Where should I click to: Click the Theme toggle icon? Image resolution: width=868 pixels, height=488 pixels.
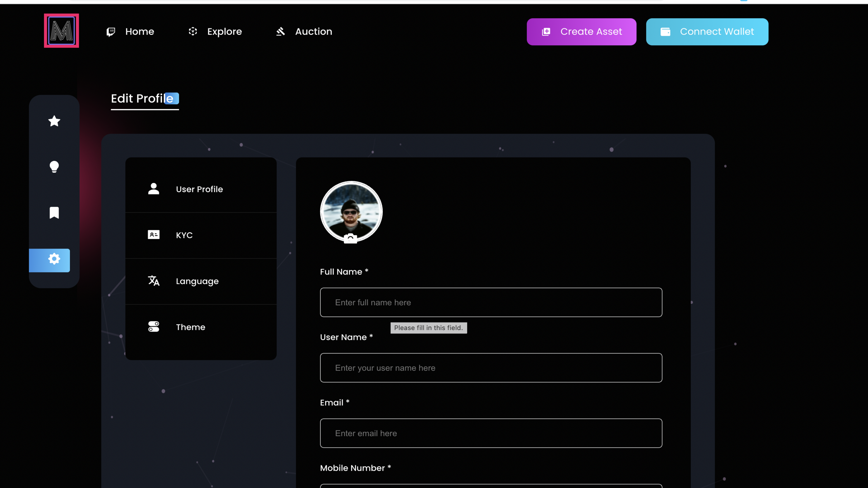(154, 327)
